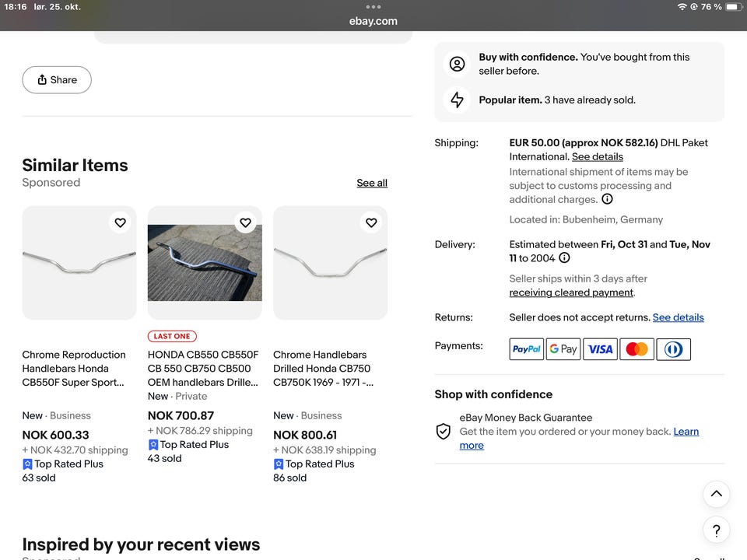Click Top Rated Plus badge under NOK 800.61
Viewport: 747px width, 560px height.
point(314,464)
